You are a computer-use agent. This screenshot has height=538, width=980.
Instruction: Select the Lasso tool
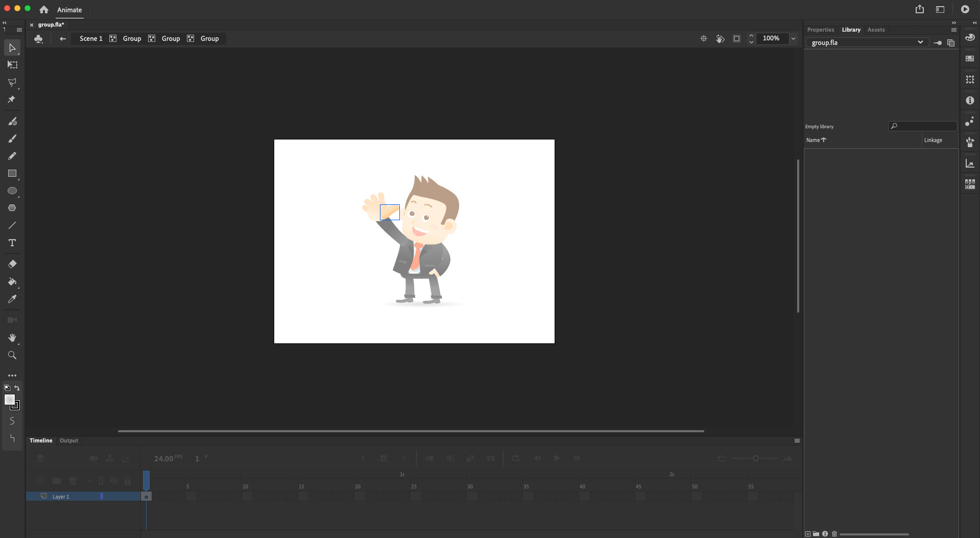[x=12, y=82]
